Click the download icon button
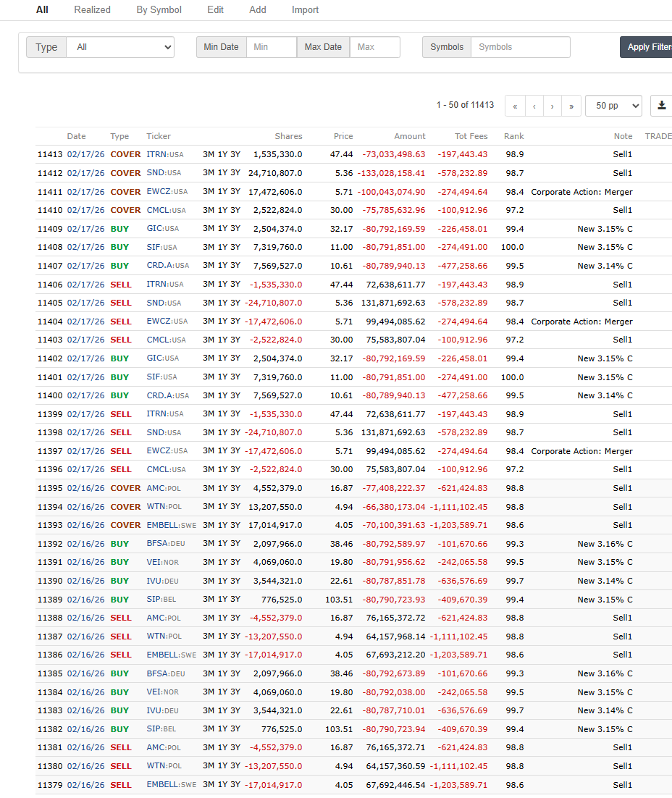This screenshot has width=672, height=798. [x=661, y=106]
